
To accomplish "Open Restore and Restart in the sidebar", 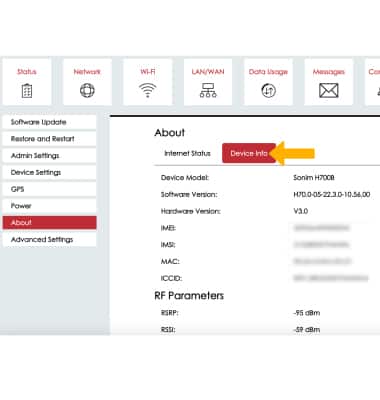I will click(49, 139).
